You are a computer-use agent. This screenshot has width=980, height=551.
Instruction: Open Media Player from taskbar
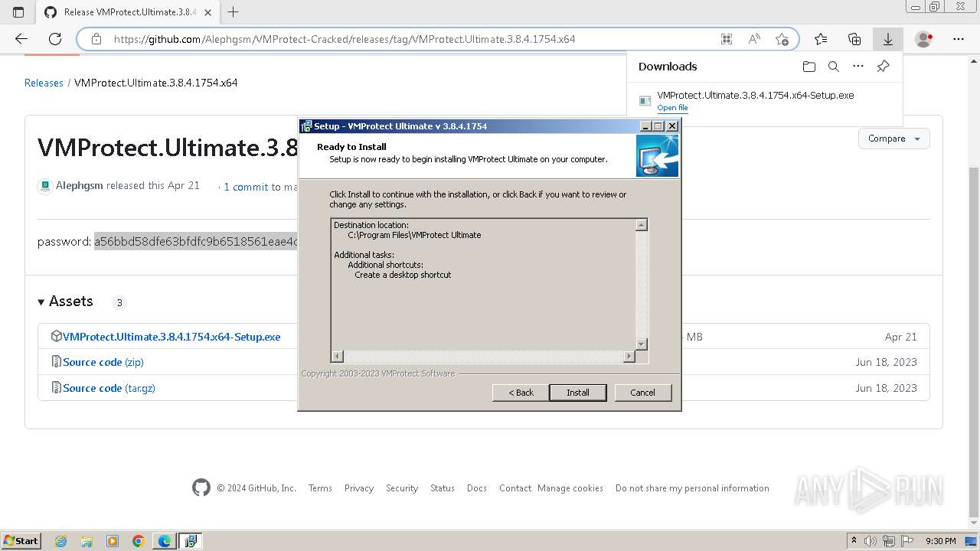click(x=113, y=541)
